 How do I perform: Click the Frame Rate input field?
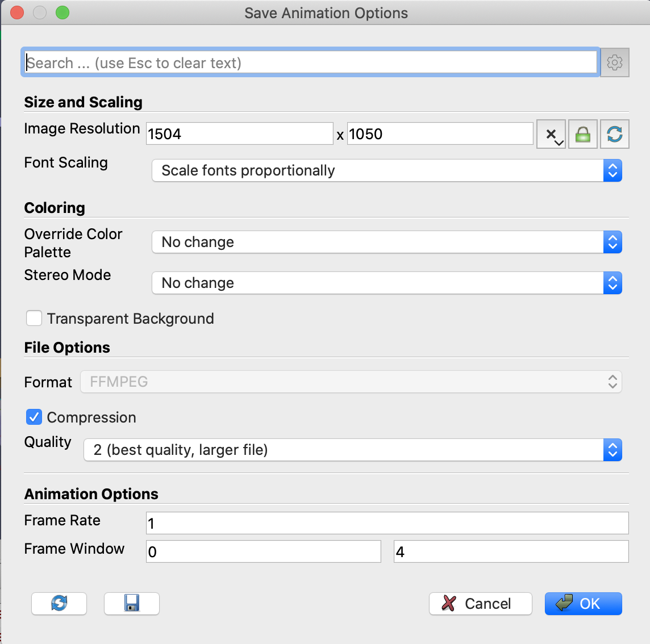(x=387, y=523)
